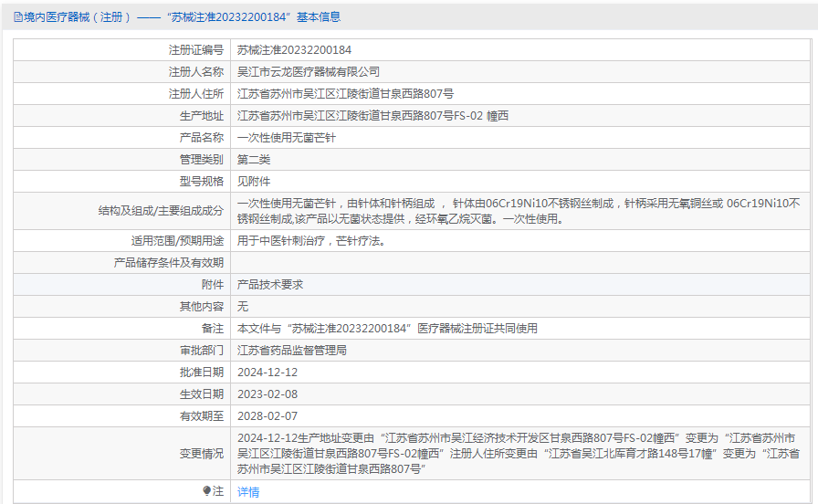This screenshot has width=818, height=504.
Task: Click approval department 江苏省药品监督管理局
Action: [291, 351]
